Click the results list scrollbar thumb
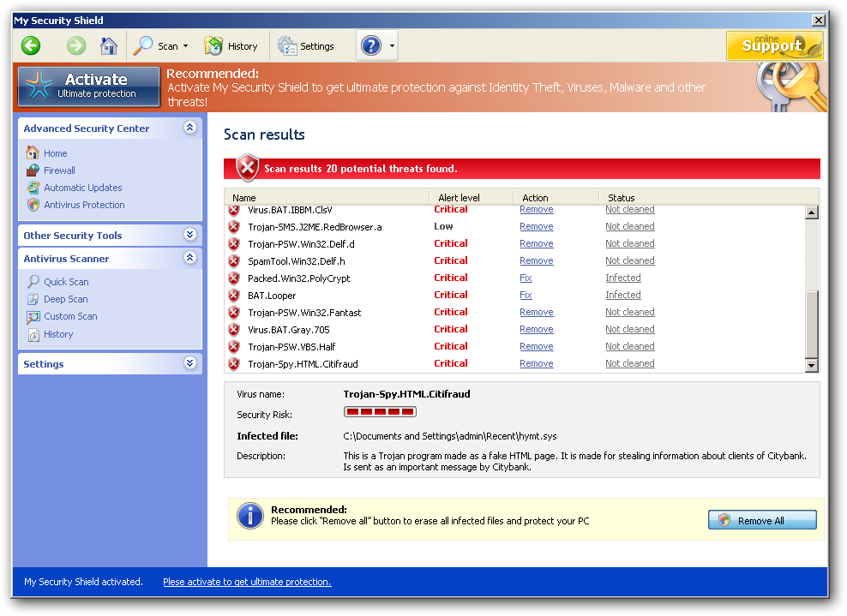The height and width of the screenshot is (616, 847). [x=811, y=325]
